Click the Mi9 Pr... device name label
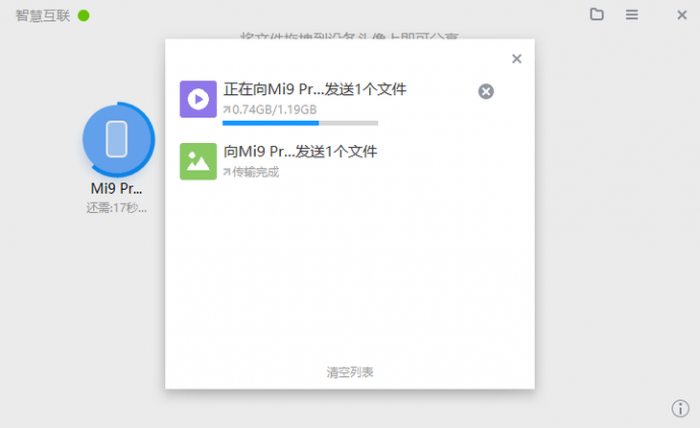 click(117, 188)
